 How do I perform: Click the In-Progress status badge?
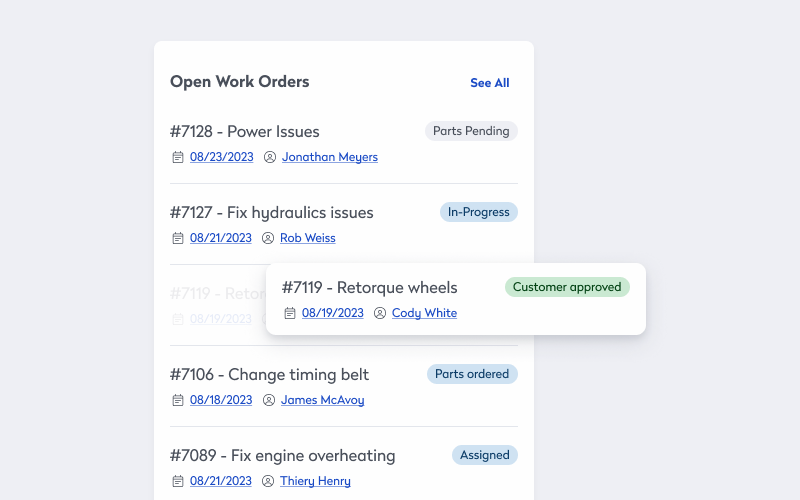pos(479,212)
